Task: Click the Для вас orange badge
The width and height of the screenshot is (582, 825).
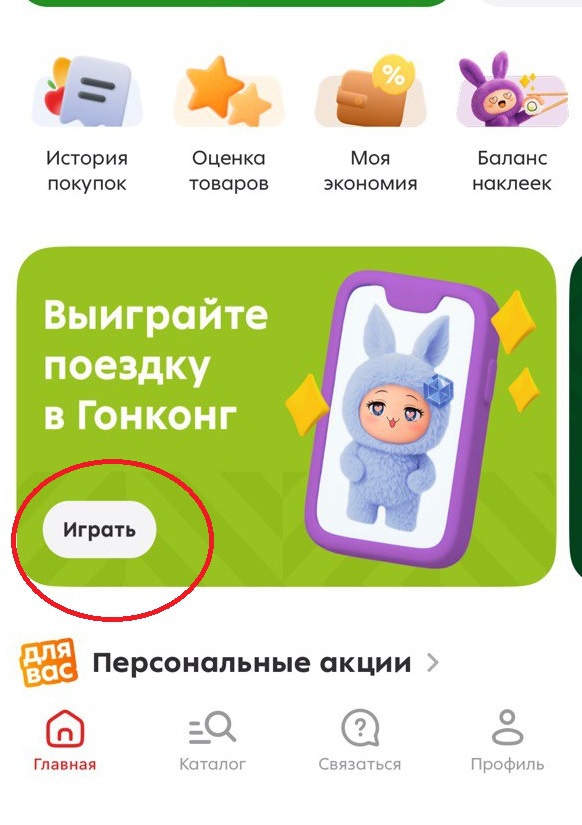Action: point(48,663)
